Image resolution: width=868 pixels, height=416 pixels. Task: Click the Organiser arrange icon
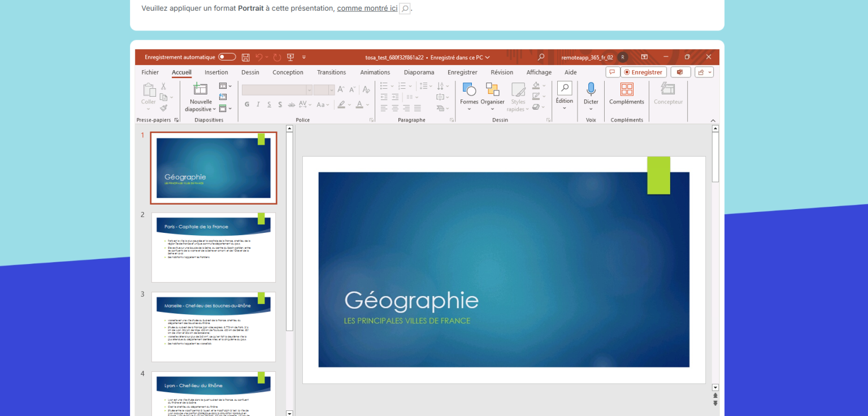(x=492, y=89)
